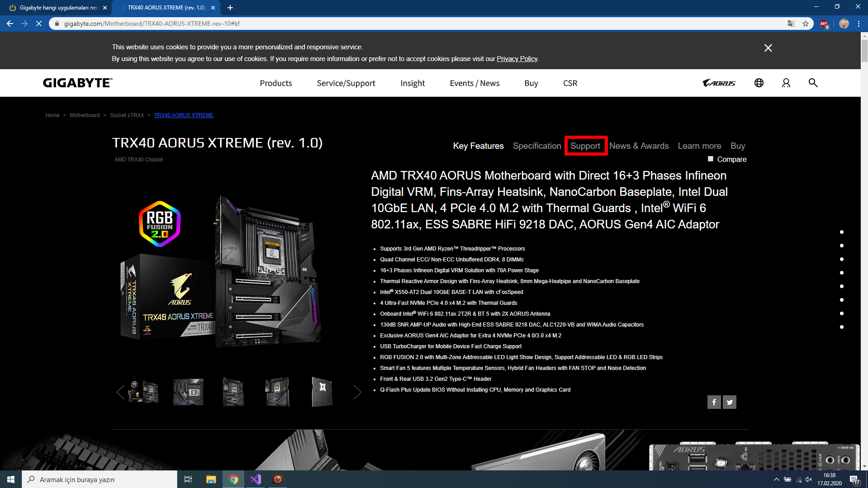The height and width of the screenshot is (488, 868).
Task: Open the globe language selector
Action: click(x=759, y=83)
